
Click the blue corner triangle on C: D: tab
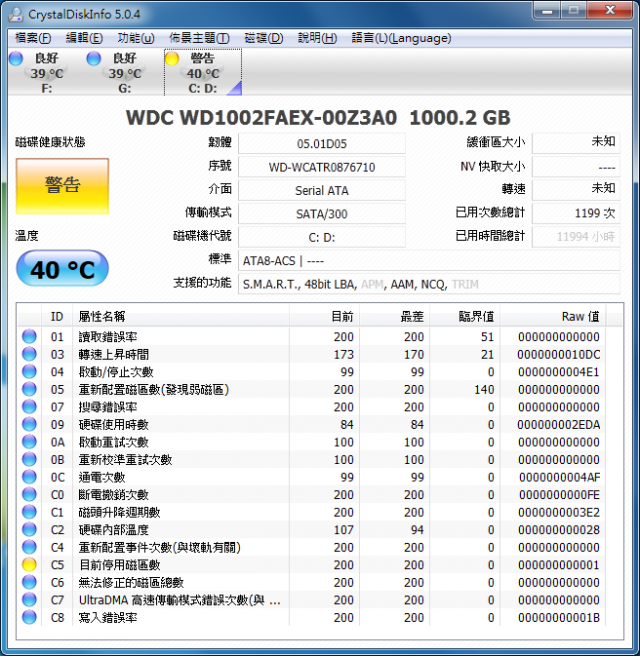[235, 89]
